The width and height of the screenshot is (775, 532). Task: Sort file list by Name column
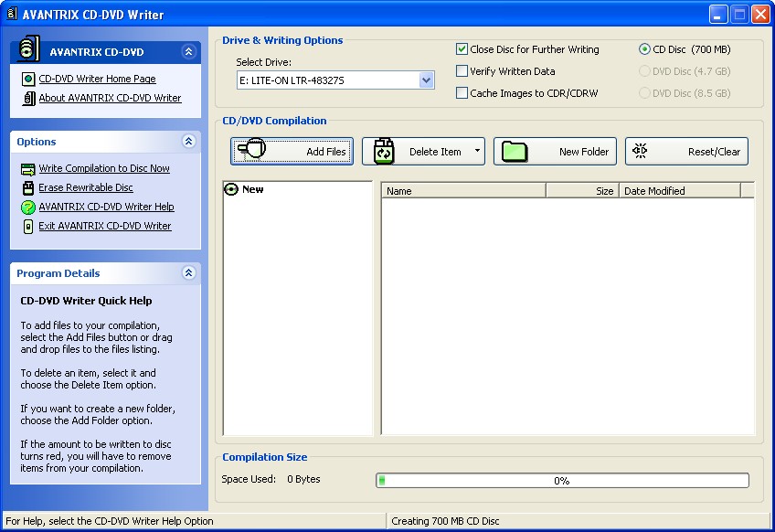click(463, 191)
